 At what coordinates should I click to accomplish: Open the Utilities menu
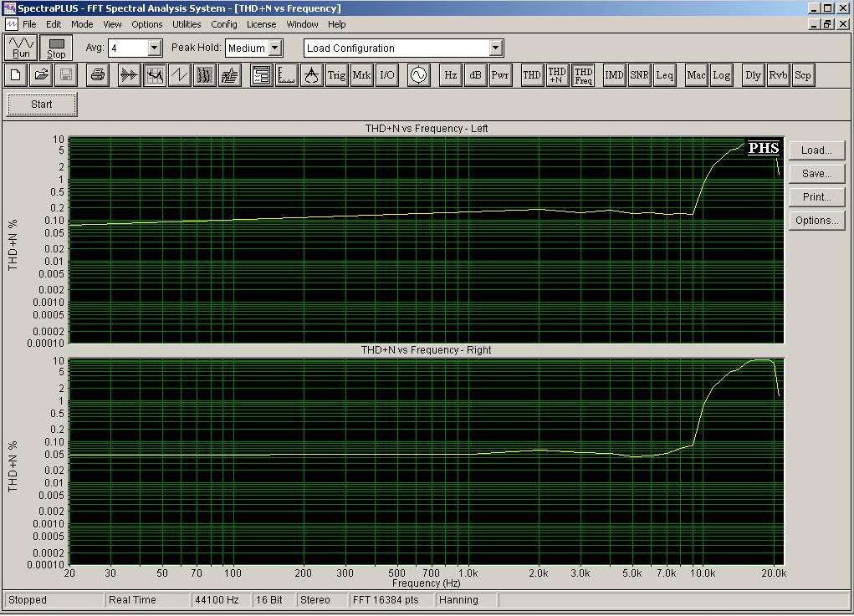point(187,24)
